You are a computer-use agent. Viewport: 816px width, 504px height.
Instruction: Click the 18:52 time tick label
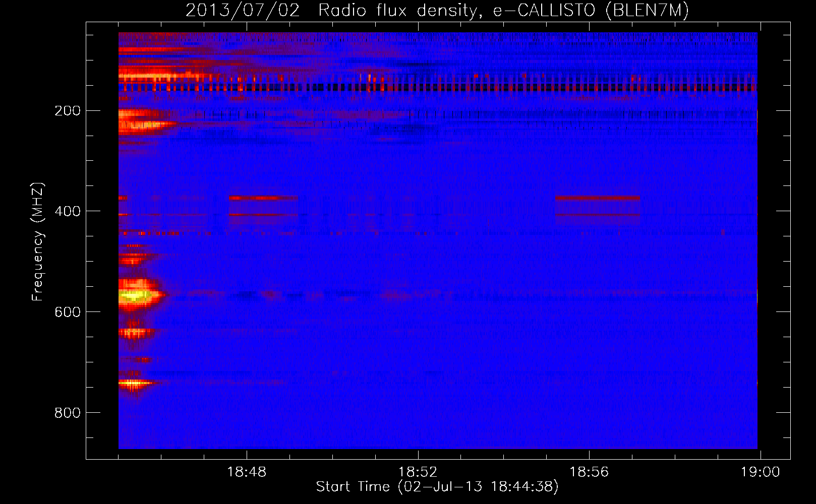[418, 472]
